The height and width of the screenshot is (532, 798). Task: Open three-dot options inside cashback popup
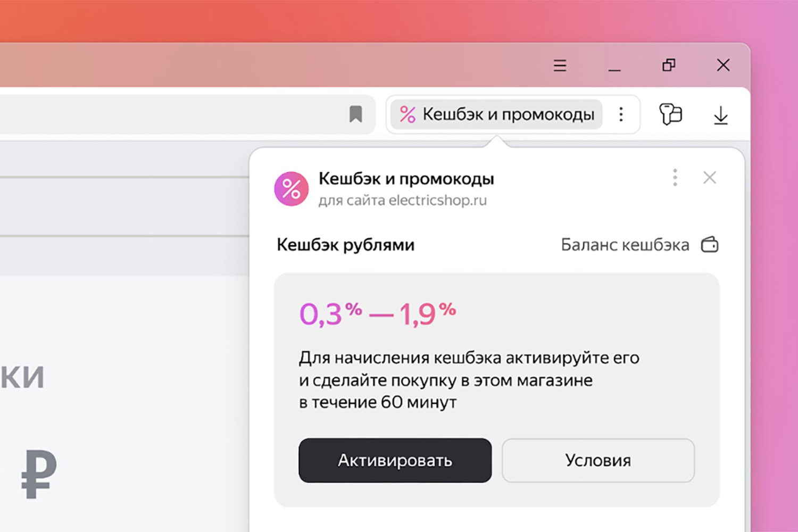(x=675, y=178)
